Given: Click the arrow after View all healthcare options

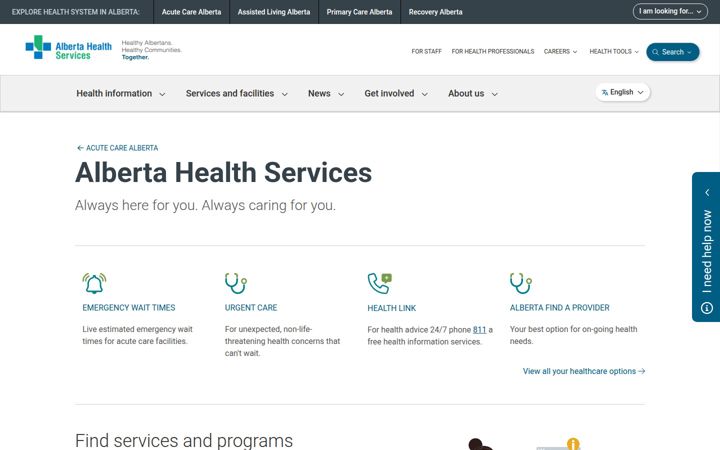Looking at the screenshot, I should tap(641, 371).
